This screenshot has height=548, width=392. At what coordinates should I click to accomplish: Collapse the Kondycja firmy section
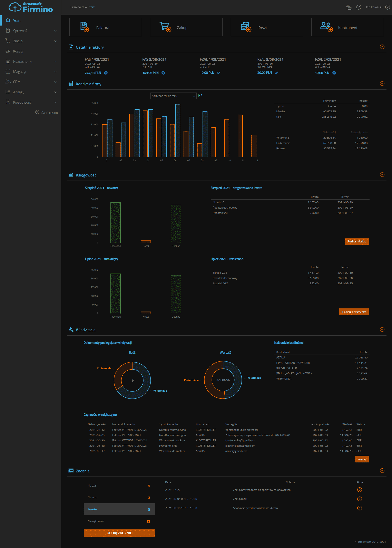click(x=382, y=84)
